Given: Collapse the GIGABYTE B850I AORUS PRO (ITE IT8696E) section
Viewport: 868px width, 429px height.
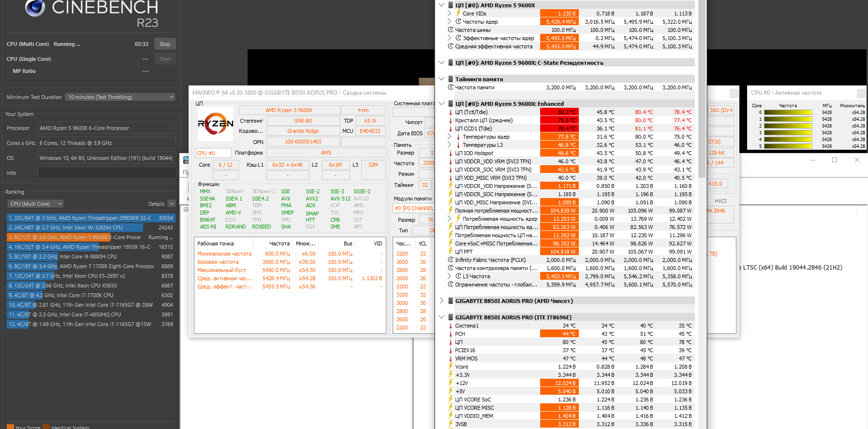Looking at the screenshot, I should pyautogui.click(x=441, y=317).
